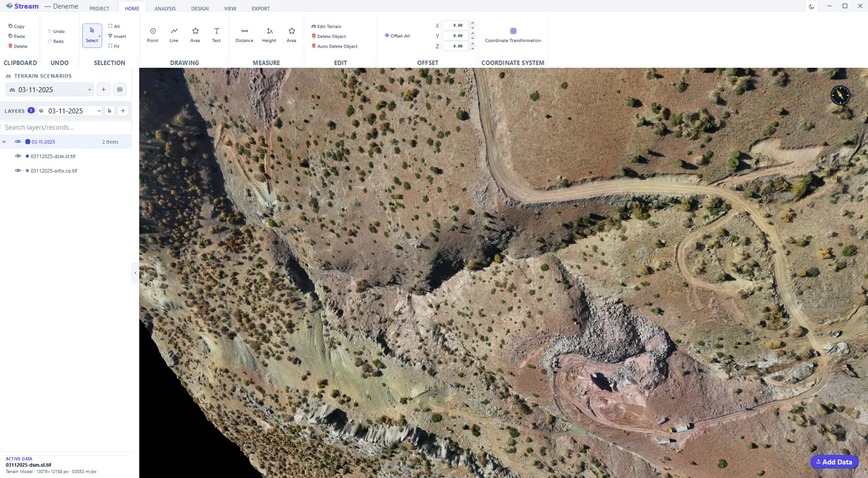868x478 pixels.
Task: Hide the 03112025-orto.so.tif layer
Action: tap(18, 171)
